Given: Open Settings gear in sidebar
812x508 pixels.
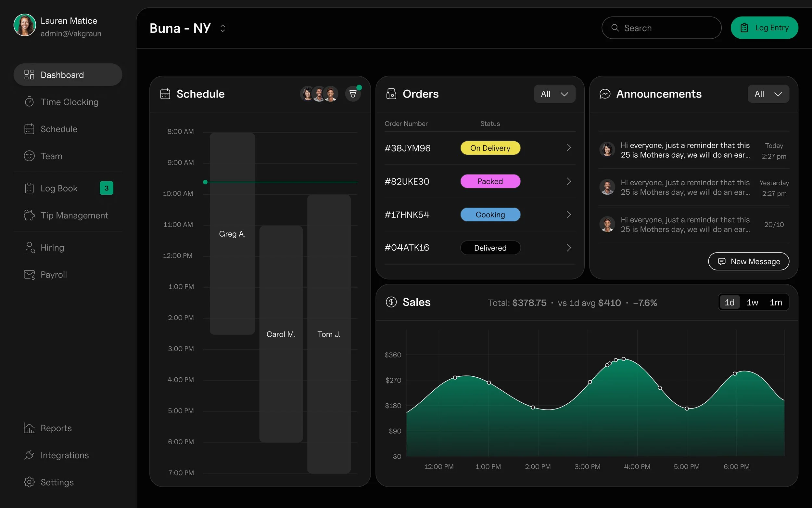Looking at the screenshot, I should pos(29,482).
